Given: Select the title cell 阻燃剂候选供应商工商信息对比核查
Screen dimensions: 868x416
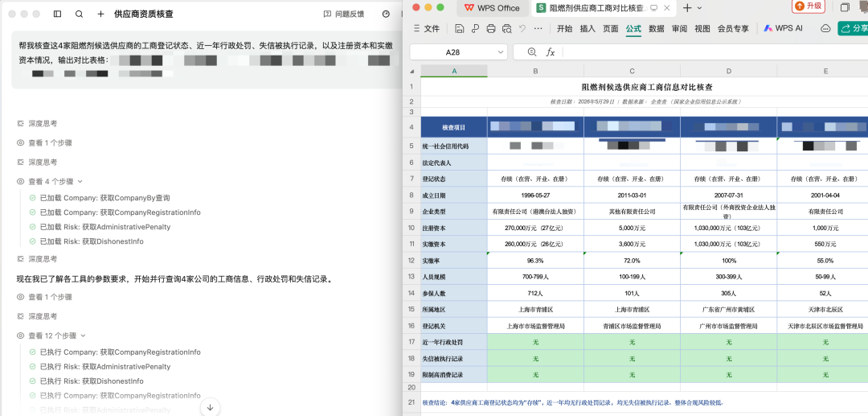Looking at the screenshot, I should tap(646, 87).
